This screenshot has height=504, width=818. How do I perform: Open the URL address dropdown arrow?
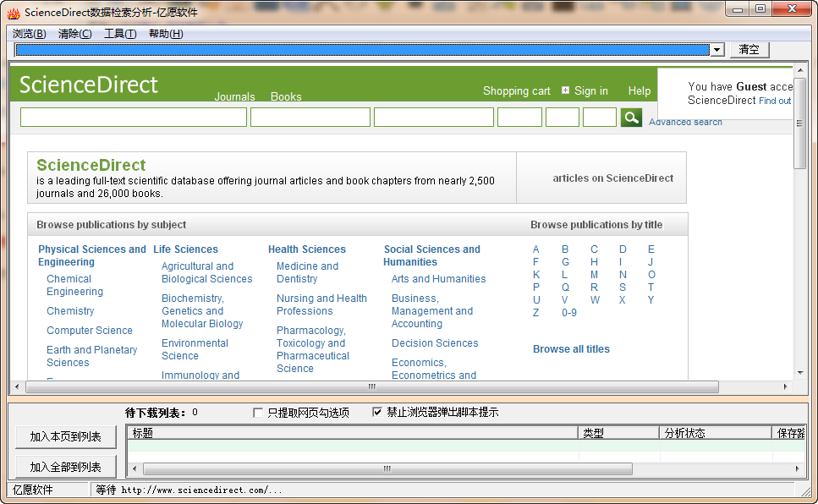pos(717,50)
